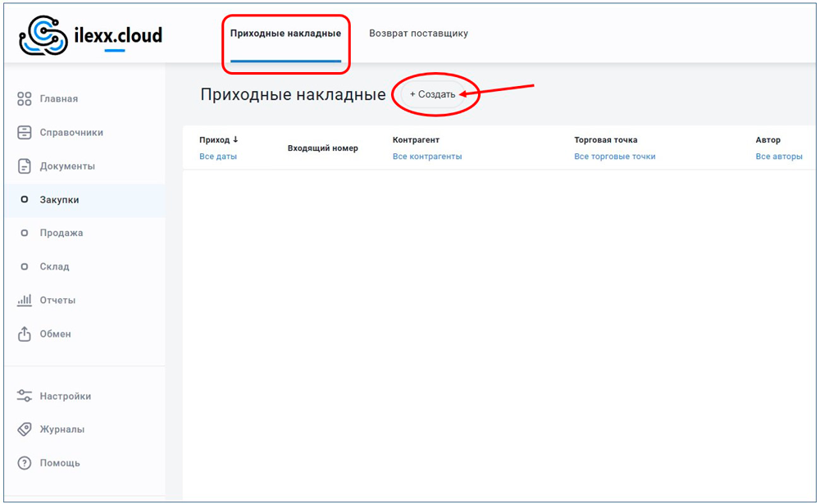Open the Все контрагенты filter
Screen dimensions: 820x504
pyautogui.click(x=427, y=157)
